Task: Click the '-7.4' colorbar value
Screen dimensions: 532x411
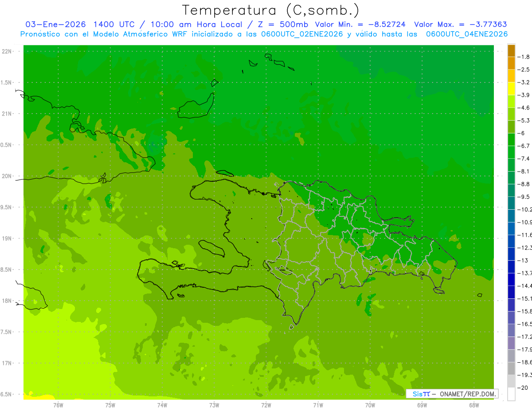Action: click(524, 159)
